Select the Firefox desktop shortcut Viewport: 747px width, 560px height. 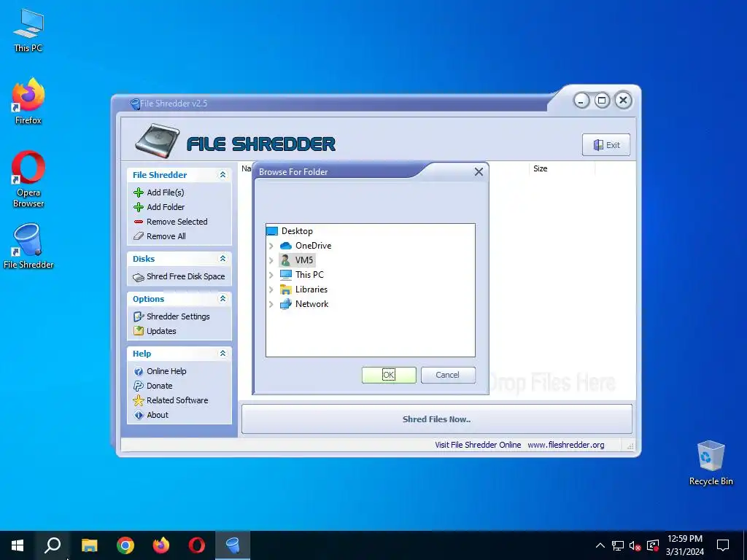[28, 101]
